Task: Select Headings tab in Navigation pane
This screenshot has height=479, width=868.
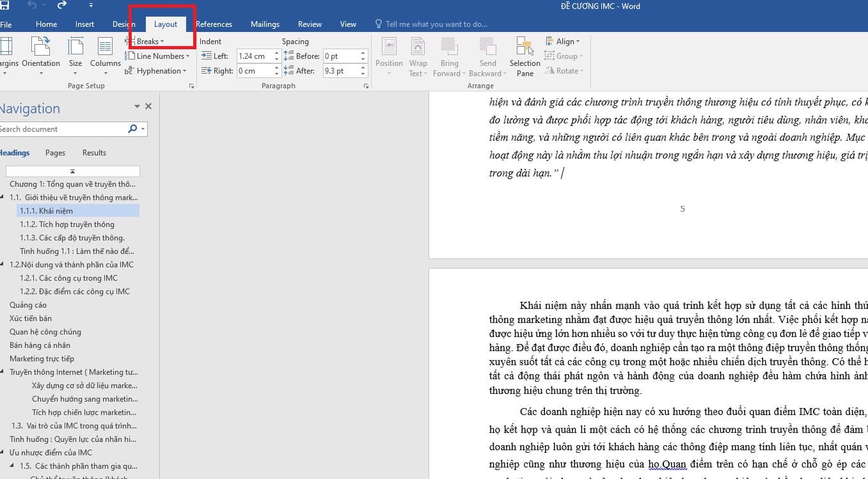Action: (x=15, y=153)
